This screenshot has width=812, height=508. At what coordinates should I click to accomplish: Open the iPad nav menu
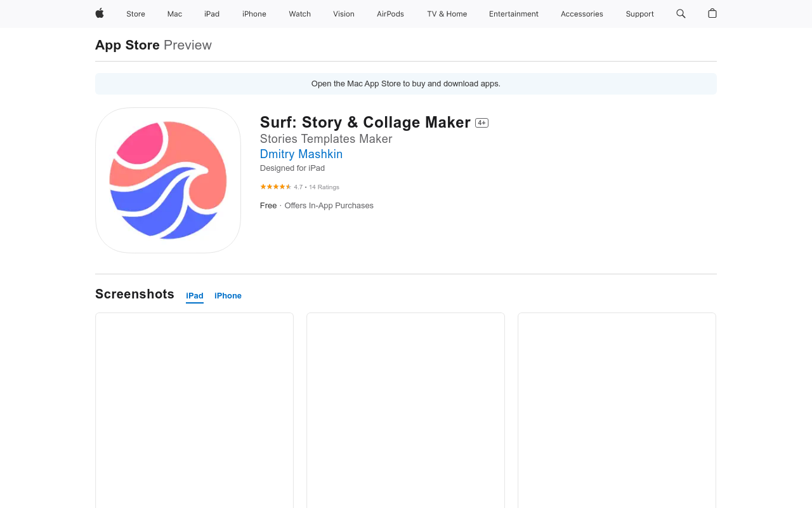pos(212,14)
